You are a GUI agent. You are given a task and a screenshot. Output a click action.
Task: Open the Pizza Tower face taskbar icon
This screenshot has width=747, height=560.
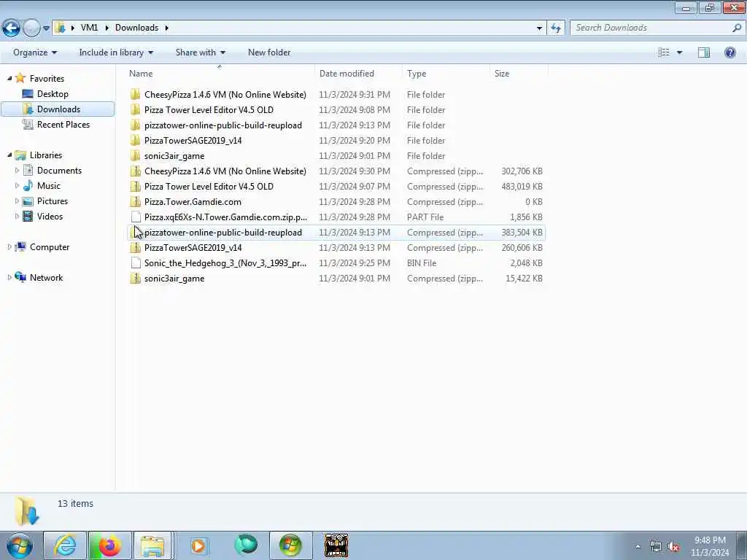[x=336, y=545]
